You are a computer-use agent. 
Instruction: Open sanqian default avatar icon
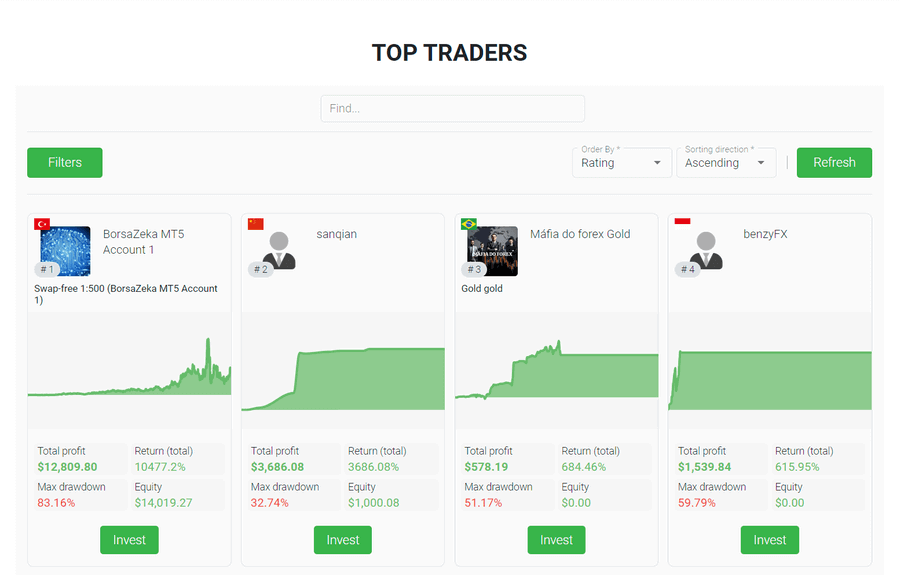[279, 251]
